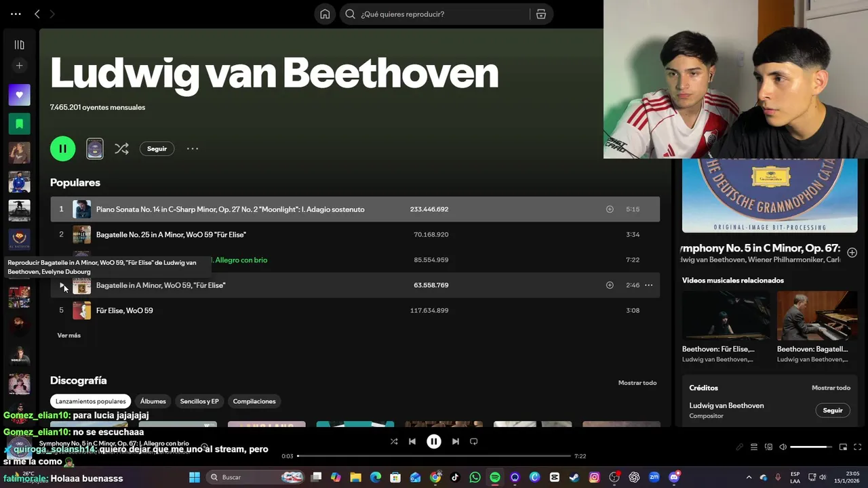Skip to previous track

(x=412, y=441)
